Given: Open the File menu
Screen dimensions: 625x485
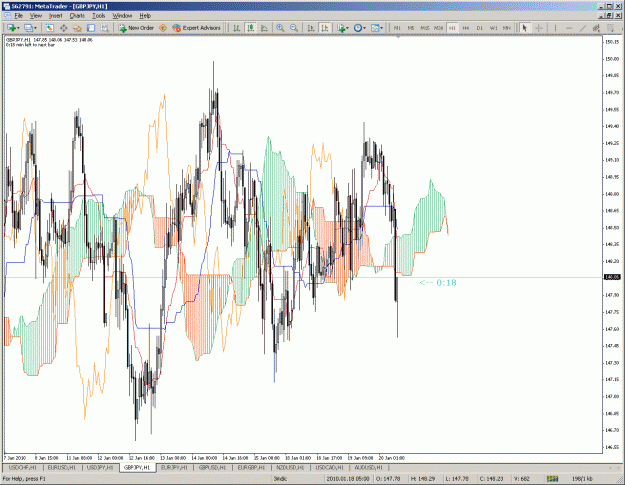Looking at the screenshot, I should click(x=18, y=16).
